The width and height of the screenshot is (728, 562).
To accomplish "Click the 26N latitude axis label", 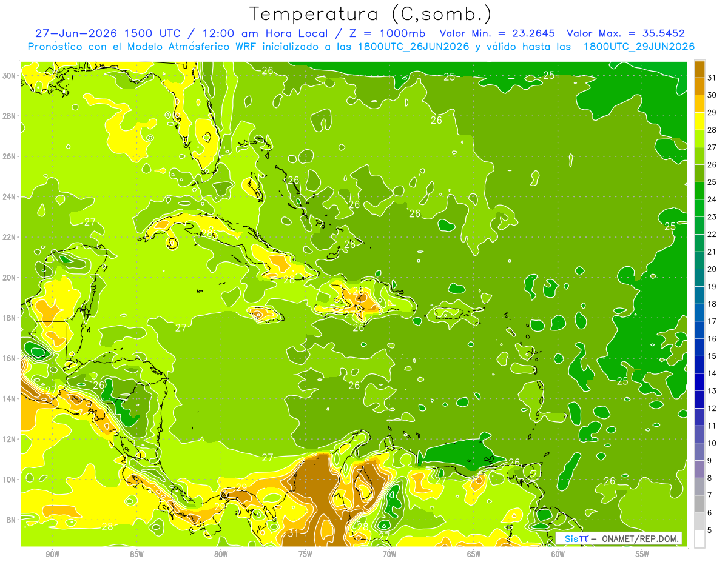I will click(x=10, y=156).
